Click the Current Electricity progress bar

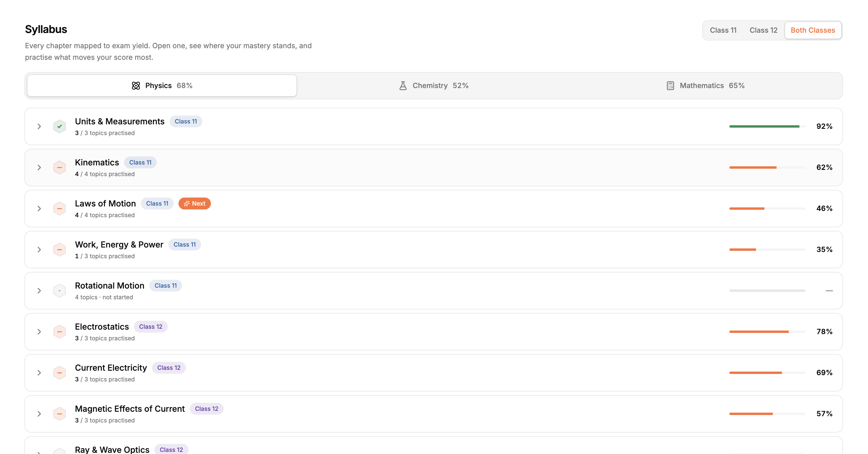[767, 373]
